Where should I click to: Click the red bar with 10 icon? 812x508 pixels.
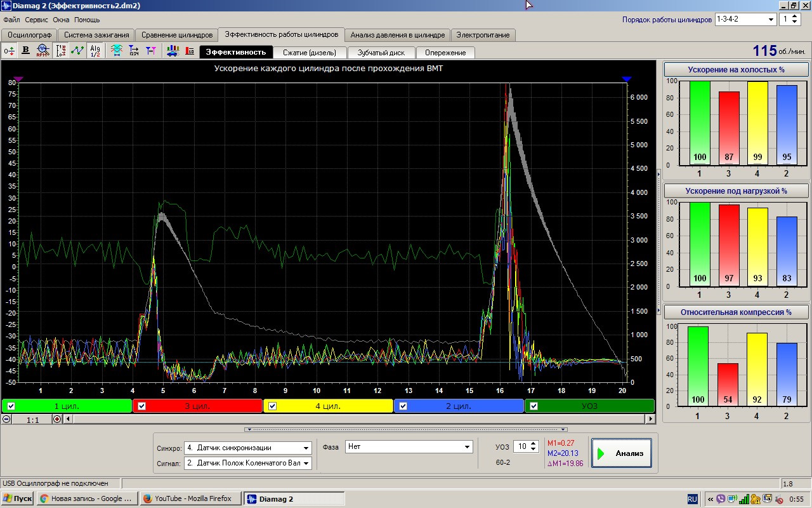pyautogui.click(x=189, y=51)
